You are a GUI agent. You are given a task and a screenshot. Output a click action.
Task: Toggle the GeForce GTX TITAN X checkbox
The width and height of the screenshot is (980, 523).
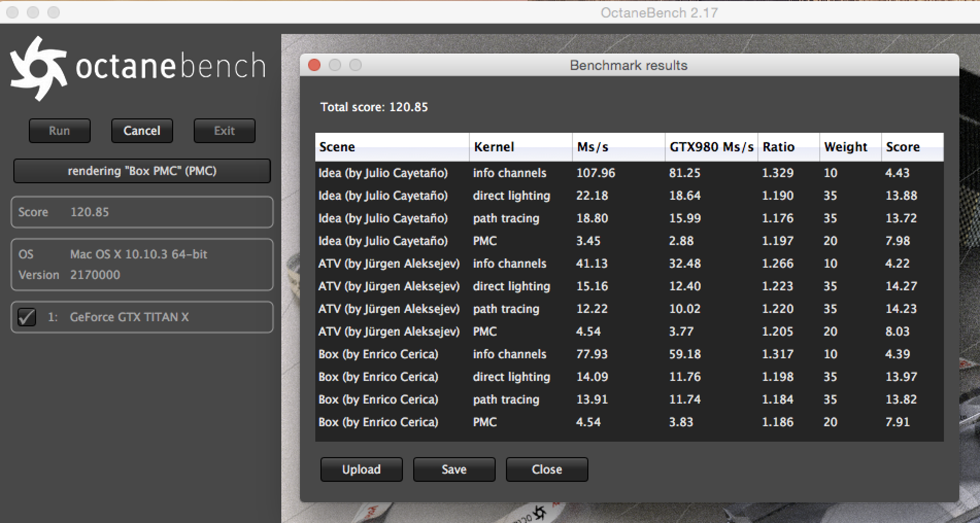click(x=27, y=317)
